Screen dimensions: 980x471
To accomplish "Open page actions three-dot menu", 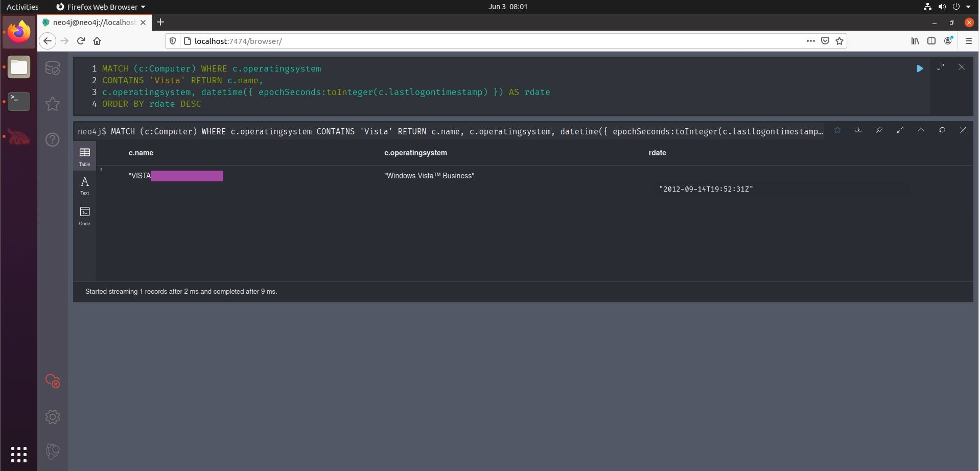I will point(810,41).
